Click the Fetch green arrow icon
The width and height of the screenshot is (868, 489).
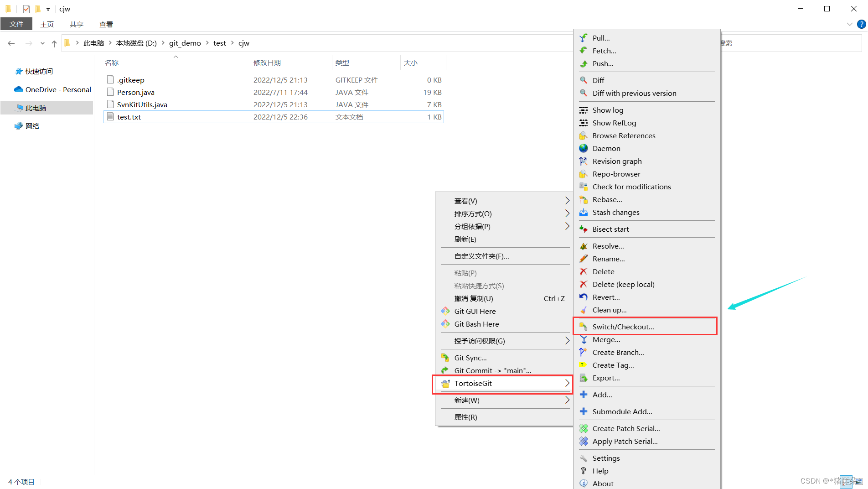pos(584,51)
